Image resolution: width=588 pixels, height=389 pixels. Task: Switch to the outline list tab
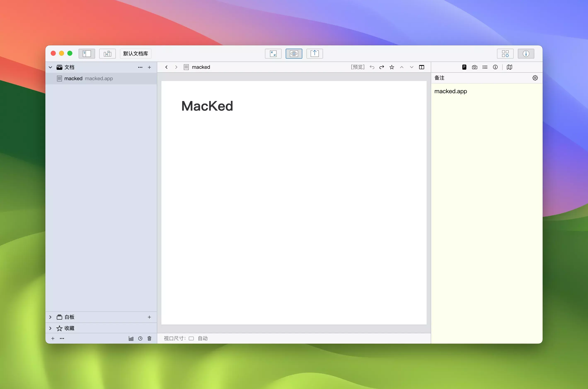click(x=485, y=67)
